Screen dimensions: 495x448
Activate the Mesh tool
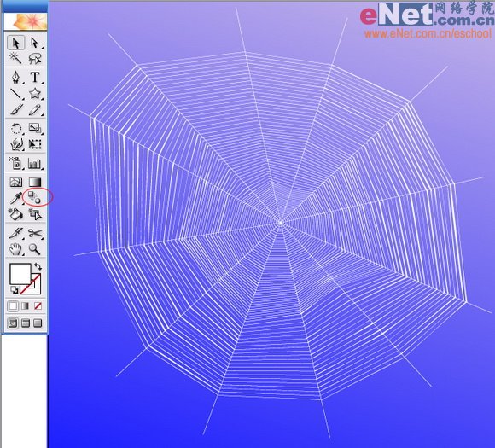[15, 182]
